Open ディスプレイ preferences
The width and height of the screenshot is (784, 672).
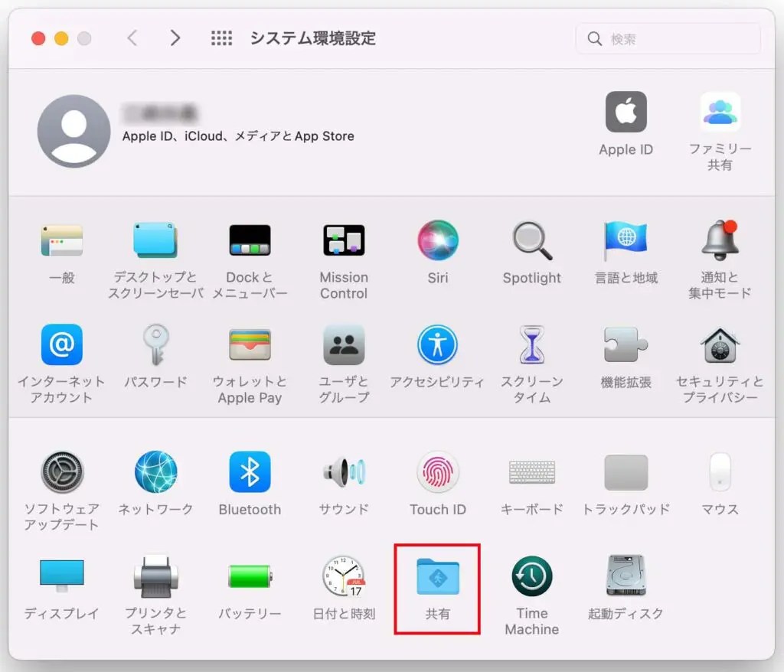coord(61,576)
